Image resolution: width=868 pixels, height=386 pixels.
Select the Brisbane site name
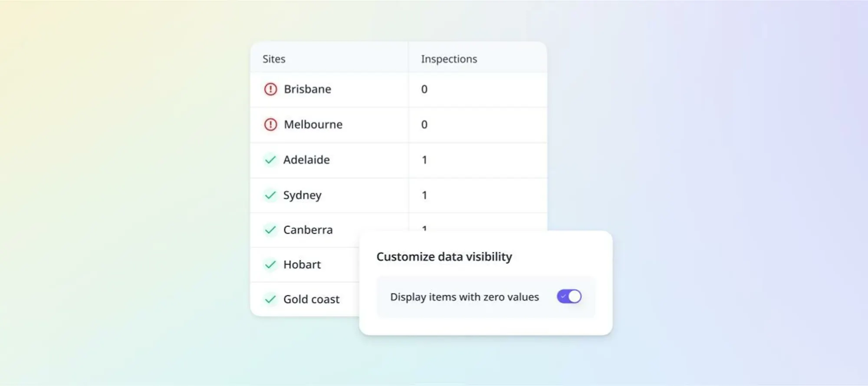(x=307, y=89)
